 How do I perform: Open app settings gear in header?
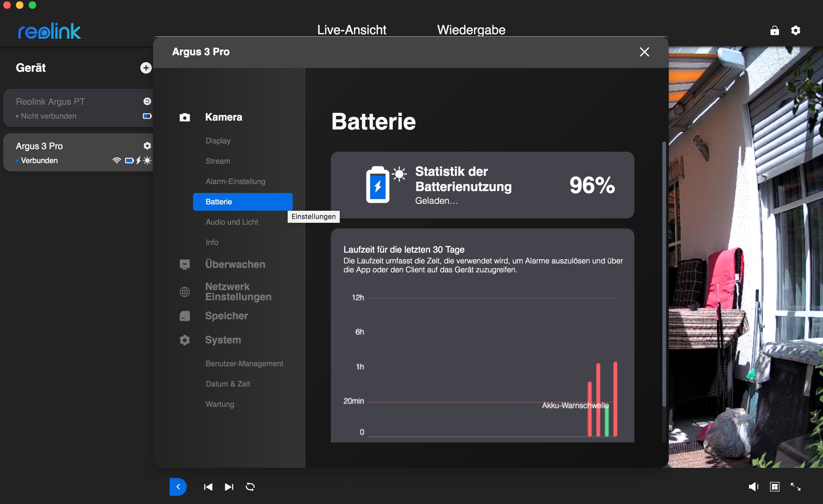click(796, 31)
